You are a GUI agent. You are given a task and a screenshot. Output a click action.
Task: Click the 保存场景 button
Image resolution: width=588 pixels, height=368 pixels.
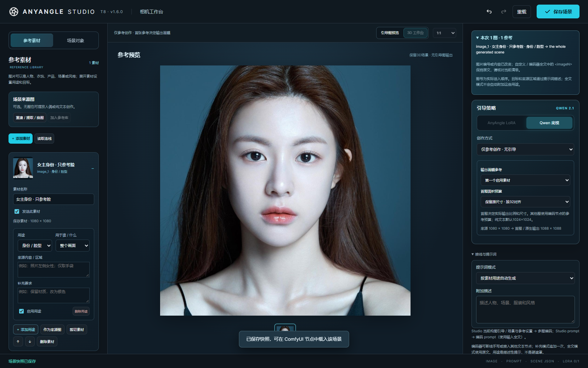point(558,12)
